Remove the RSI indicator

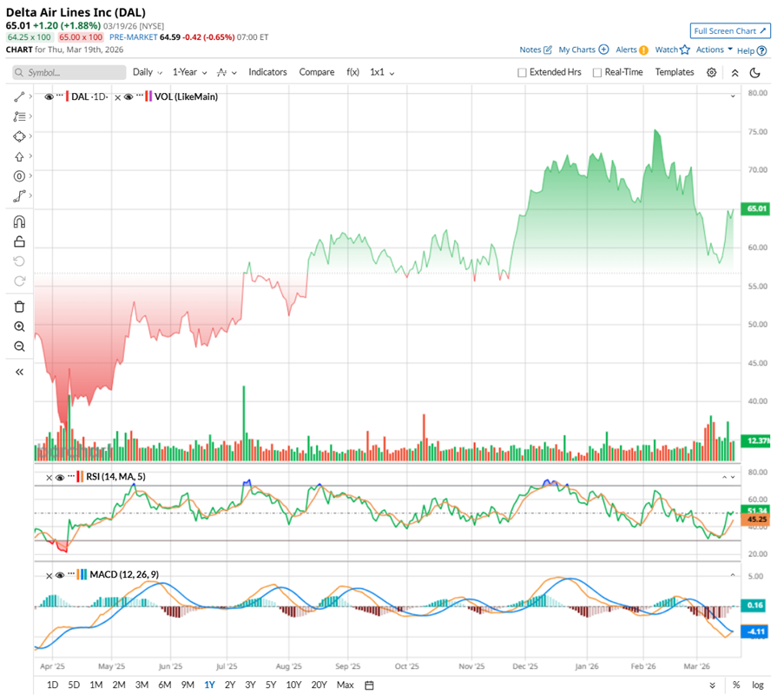(x=49, y=478)
